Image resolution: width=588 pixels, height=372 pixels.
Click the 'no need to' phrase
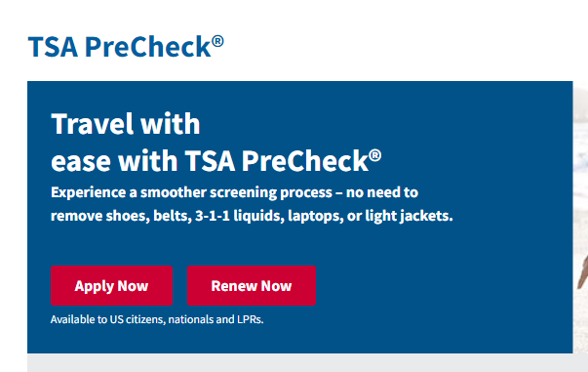click(382, 192)
